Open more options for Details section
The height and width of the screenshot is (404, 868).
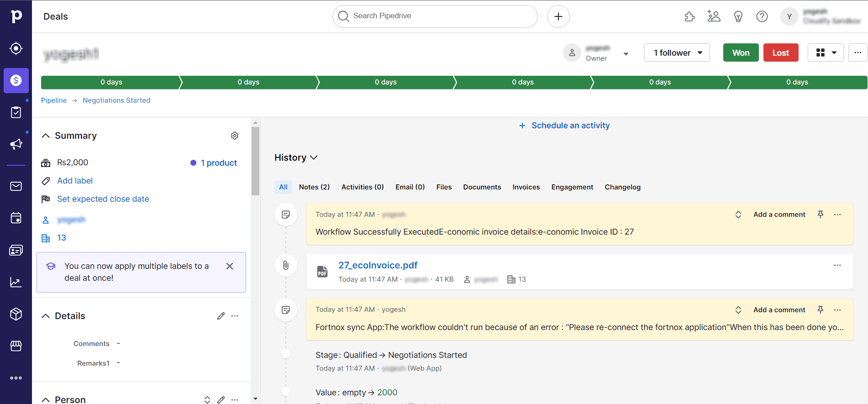(235, 316)
